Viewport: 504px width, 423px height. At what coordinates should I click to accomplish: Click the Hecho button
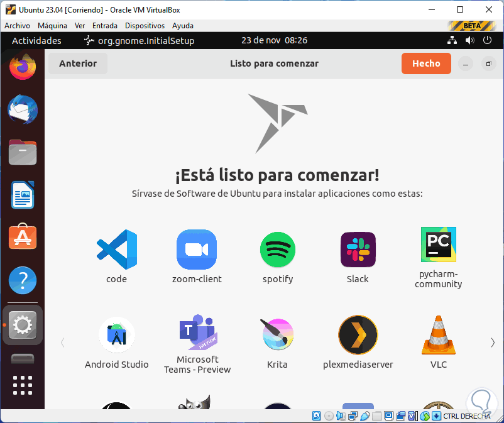426,63
